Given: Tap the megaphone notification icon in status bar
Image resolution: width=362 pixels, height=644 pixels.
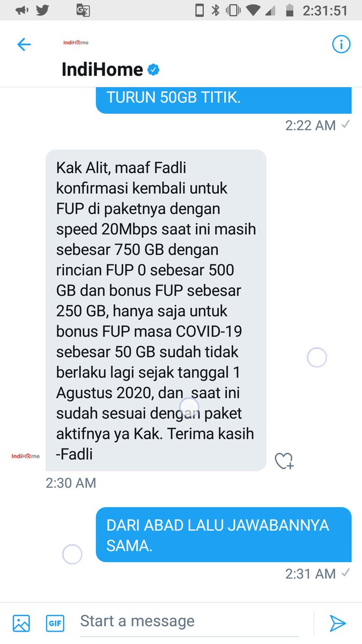Looking at the screenshot, I should [21, 10].
